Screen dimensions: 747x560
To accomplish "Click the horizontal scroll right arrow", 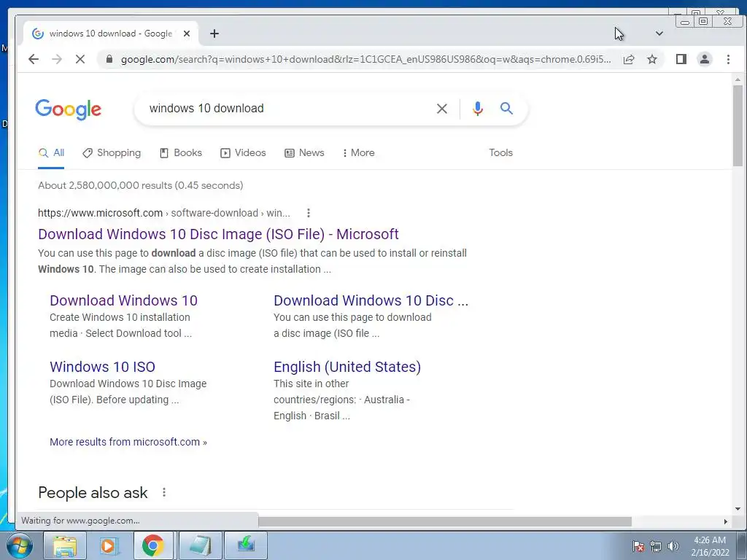I will [726, 522].
